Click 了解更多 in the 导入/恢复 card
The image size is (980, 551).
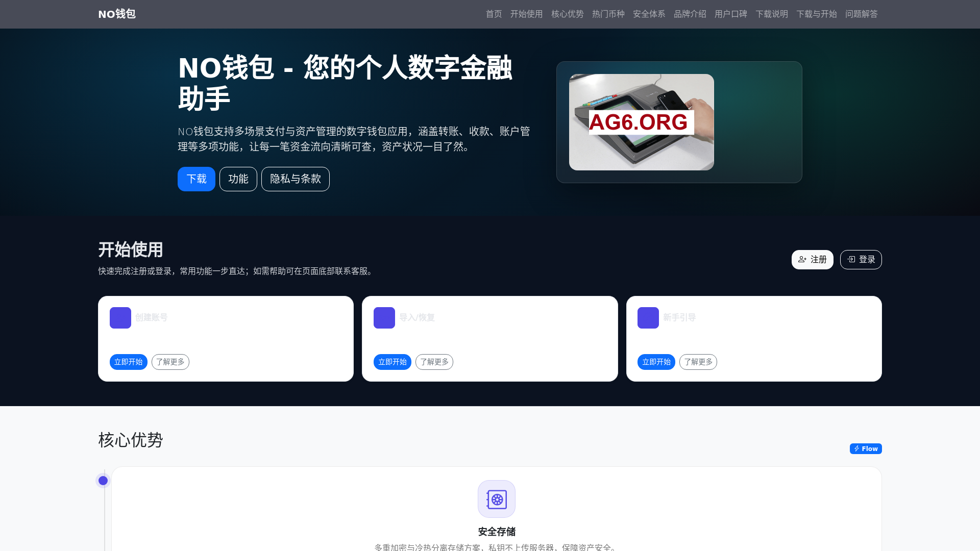(x=434, y=362)
